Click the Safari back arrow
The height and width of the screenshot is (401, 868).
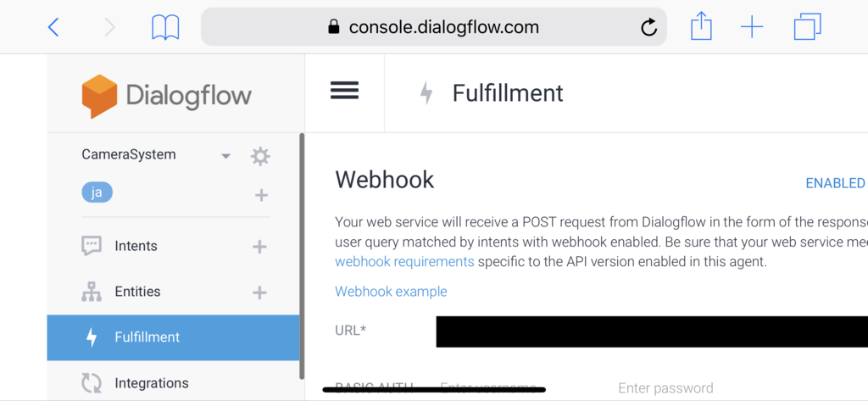click(x=53, y=26)
